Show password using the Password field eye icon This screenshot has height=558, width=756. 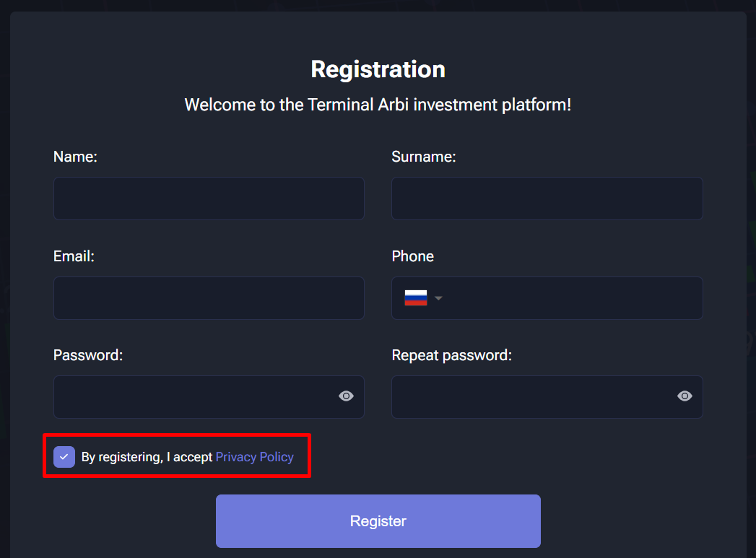coord(346,396)
